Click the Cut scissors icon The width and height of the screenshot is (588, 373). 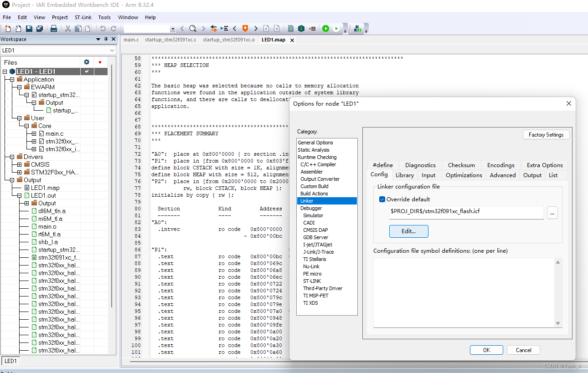click(67, 29)
